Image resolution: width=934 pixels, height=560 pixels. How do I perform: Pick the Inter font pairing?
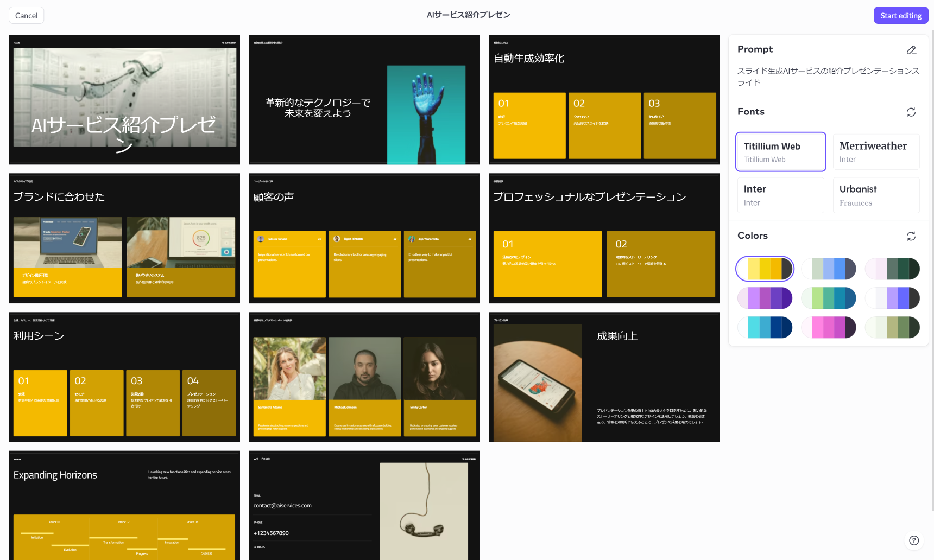[780, 195]
